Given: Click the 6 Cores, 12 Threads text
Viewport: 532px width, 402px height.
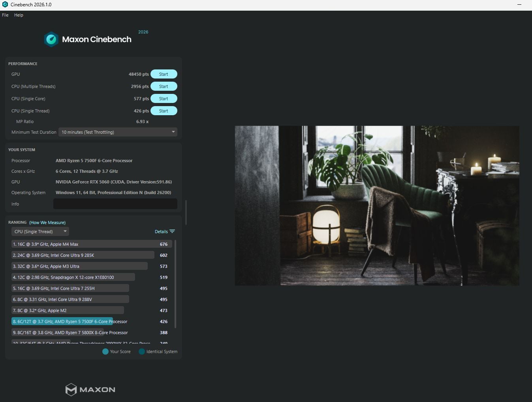Looking at the screenshot, I should 87,171.
